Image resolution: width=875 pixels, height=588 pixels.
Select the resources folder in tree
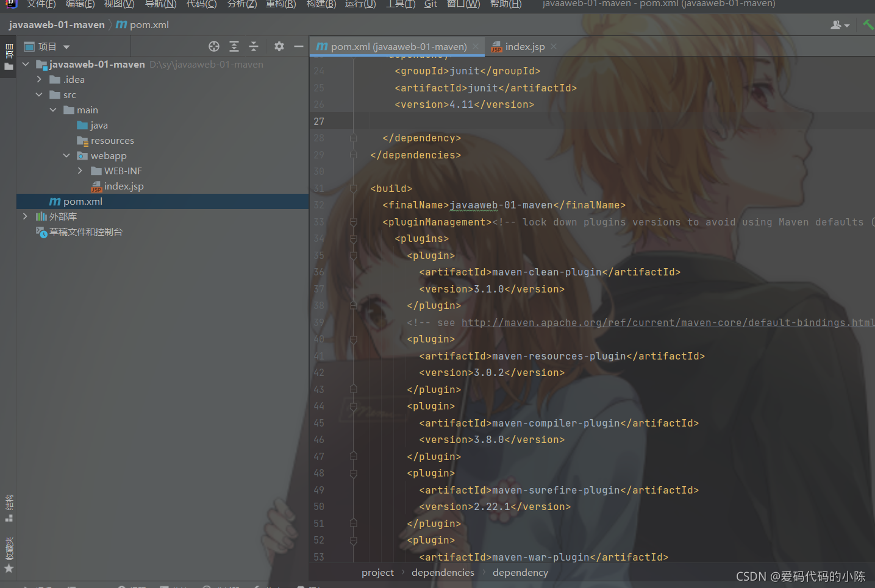[x=105, y=140]
